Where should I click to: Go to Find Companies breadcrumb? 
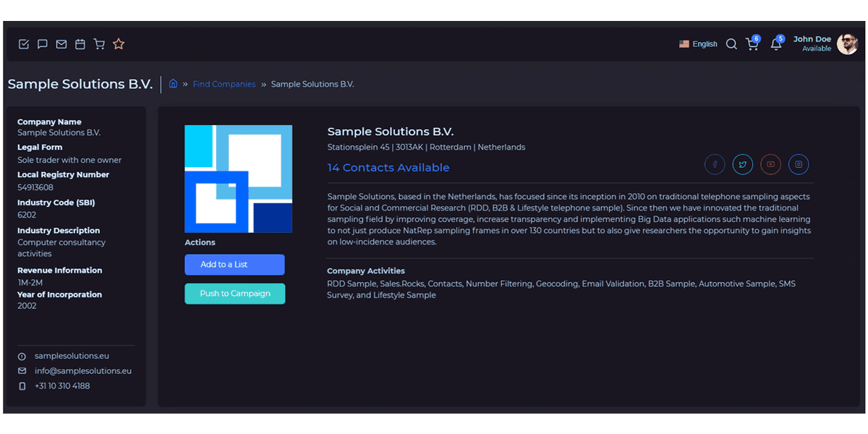(x=224, y=84)
